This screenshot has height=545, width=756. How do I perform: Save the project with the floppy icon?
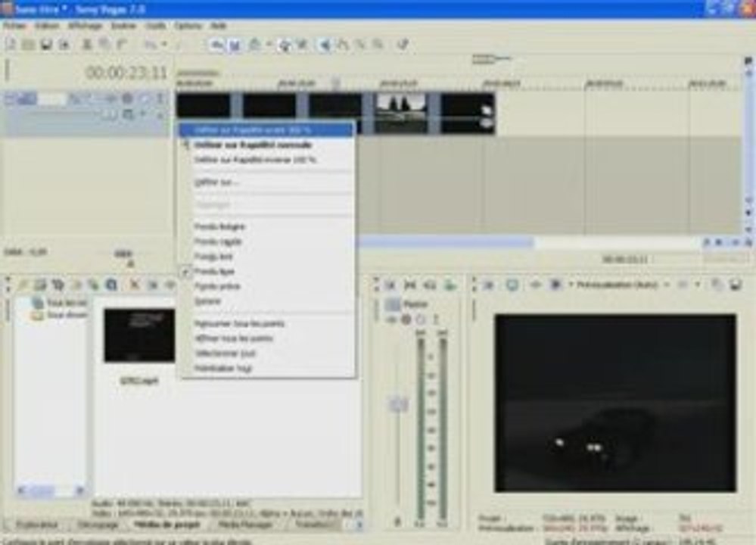46,45
